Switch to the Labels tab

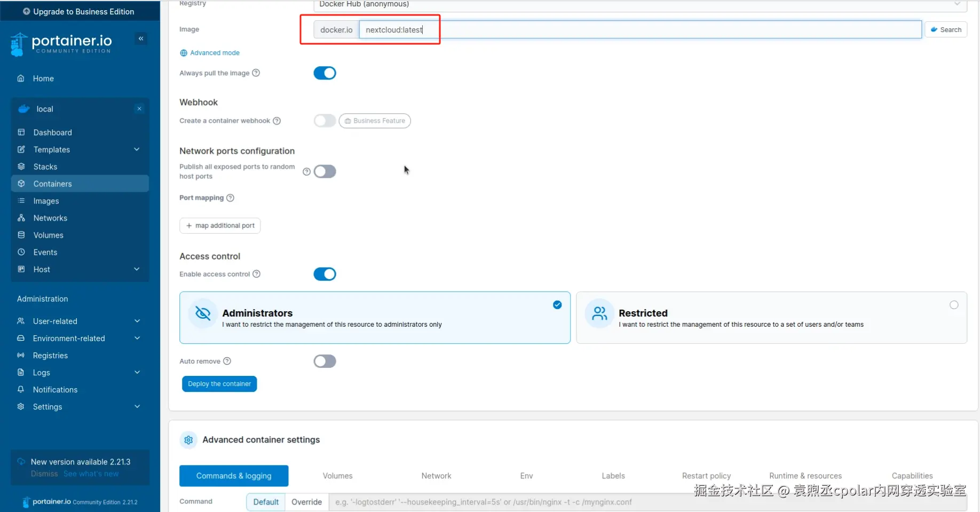(x=613, y=476)
